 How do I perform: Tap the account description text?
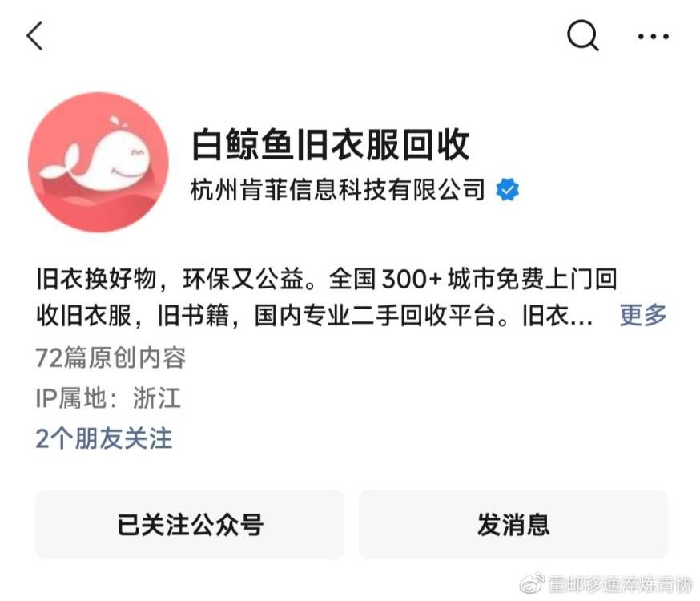pos(327,297)
